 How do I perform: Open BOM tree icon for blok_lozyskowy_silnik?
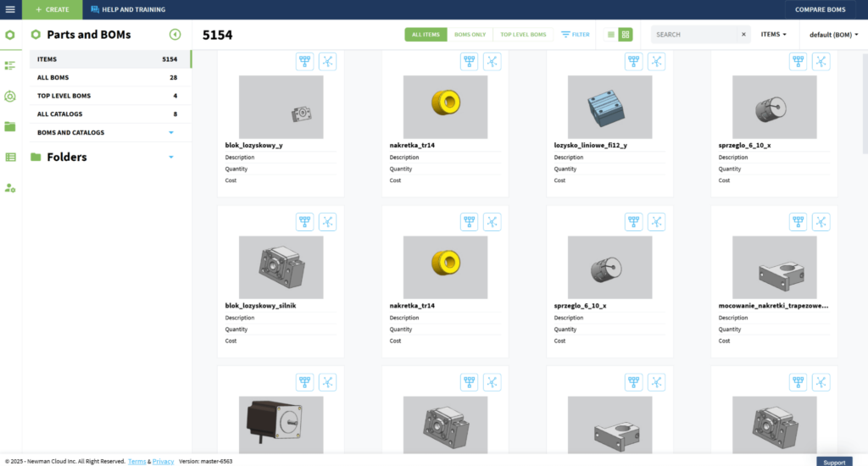[x=304, y=222]
